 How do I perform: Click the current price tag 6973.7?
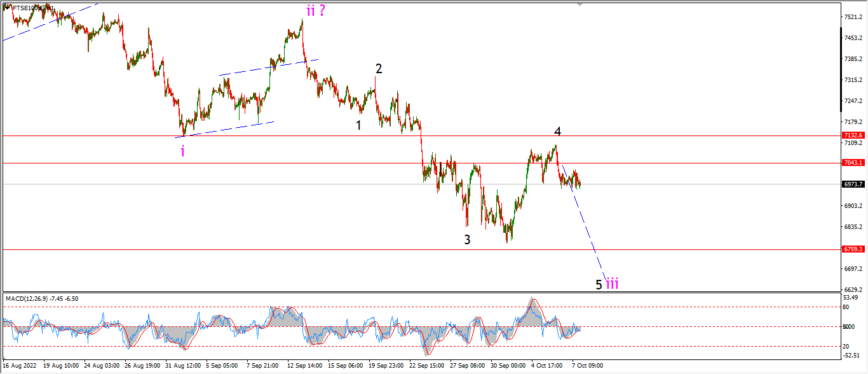pos(854,184)
